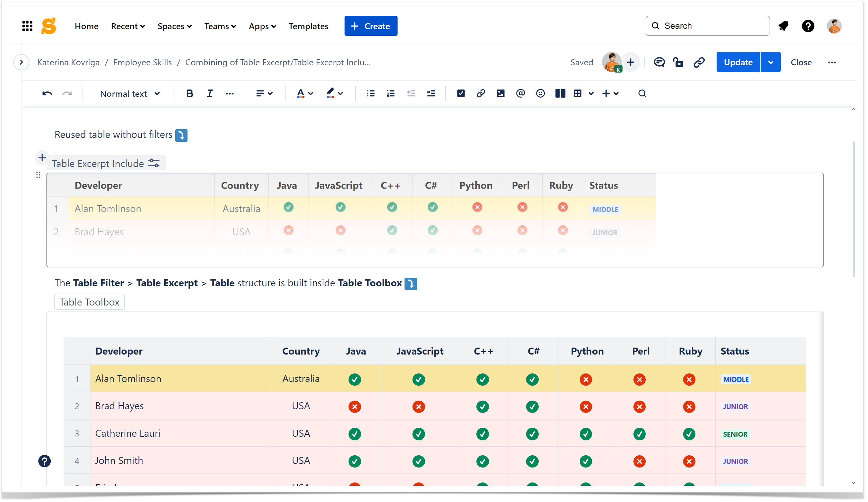The width and height of the screenshot is (868, 502).
Task: Open the Templates menu item
Action: [309, 26]
